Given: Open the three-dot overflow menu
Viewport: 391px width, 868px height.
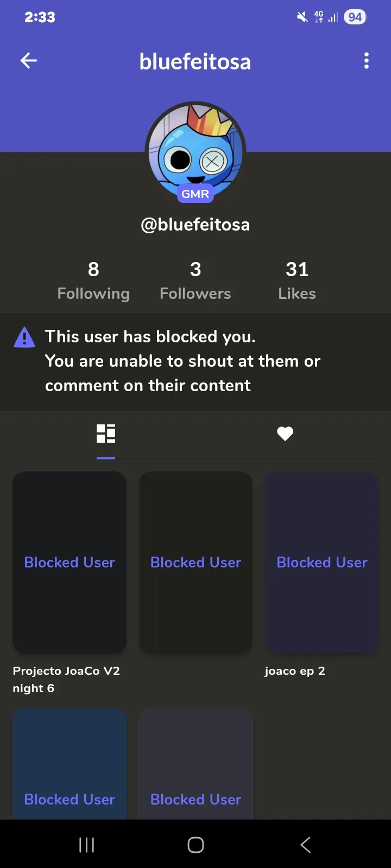Looking at the screenshot, I should pos(367,61).
